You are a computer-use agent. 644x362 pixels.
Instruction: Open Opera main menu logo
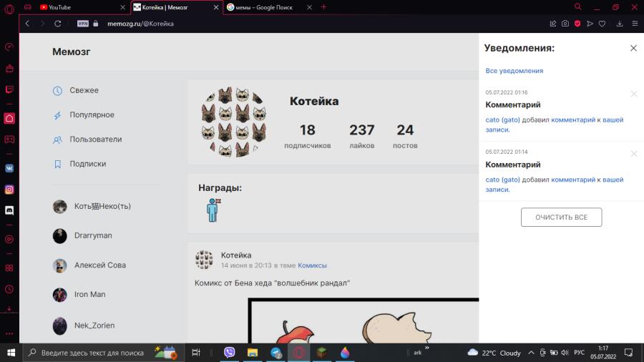[x=9, y=8]
